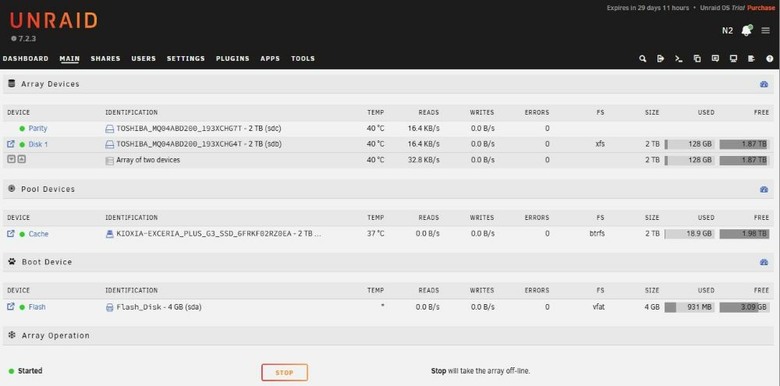
Task: Click Cache temperature '37 °C' value
Action: [x=376, y=233]
